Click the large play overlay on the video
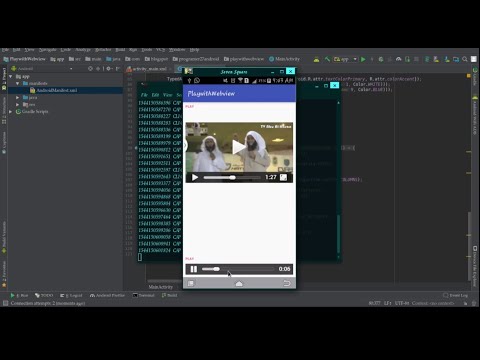480x360 pixels. click(x=239, y=147)
